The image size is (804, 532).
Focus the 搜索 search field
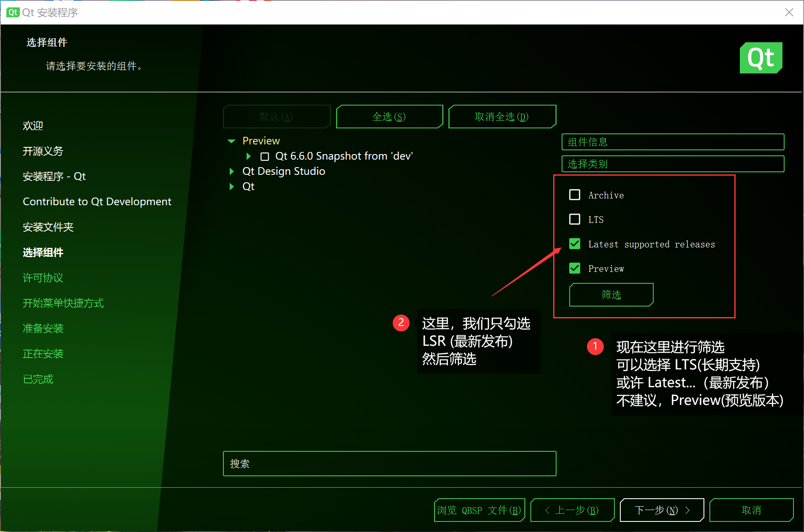point(389,464)
